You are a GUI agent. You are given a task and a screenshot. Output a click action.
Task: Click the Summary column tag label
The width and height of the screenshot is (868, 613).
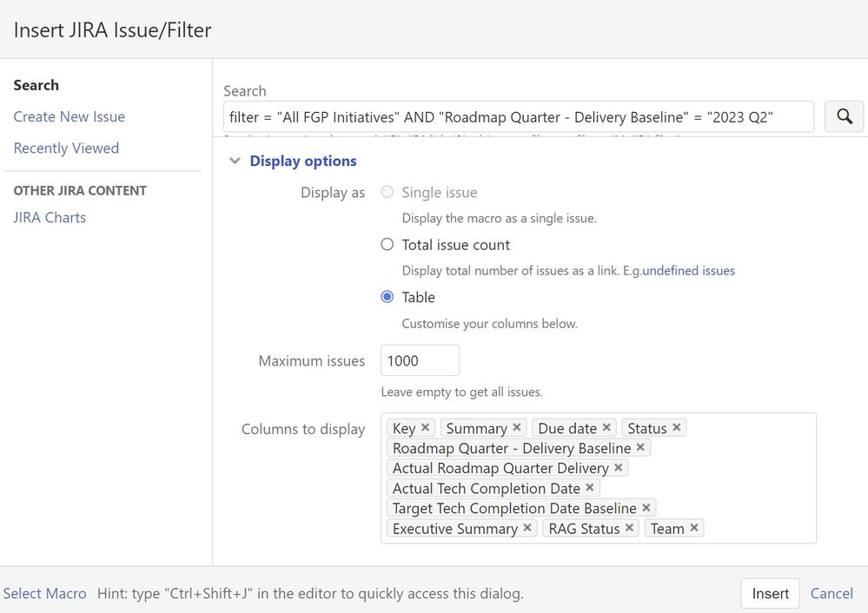click(x=477, y=428)
